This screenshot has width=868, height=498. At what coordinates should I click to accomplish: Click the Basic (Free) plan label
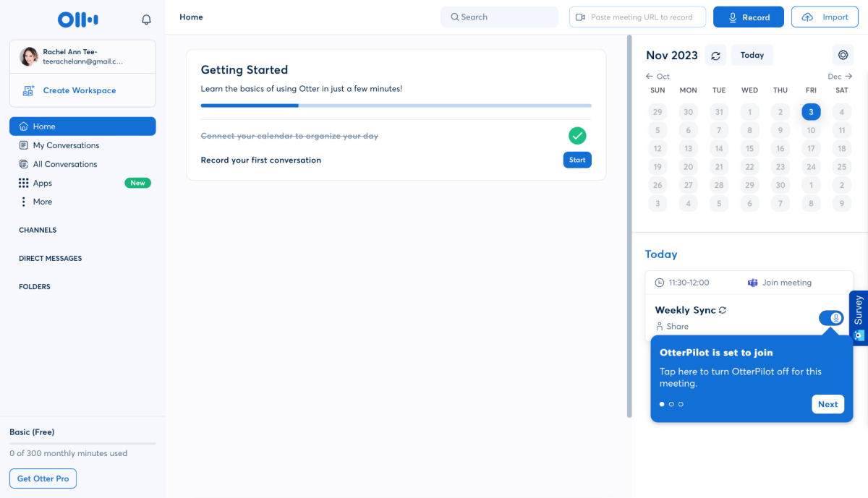32,432
